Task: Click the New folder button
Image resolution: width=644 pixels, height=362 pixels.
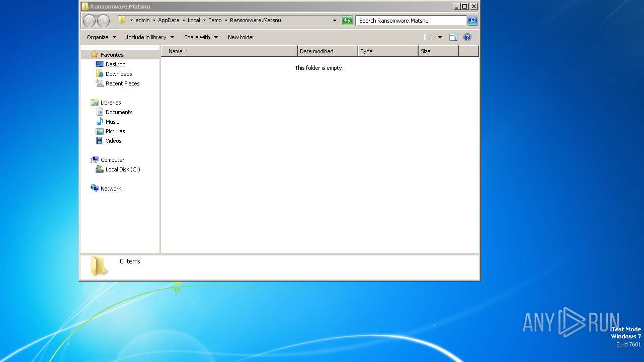Action: click(241, 37)
